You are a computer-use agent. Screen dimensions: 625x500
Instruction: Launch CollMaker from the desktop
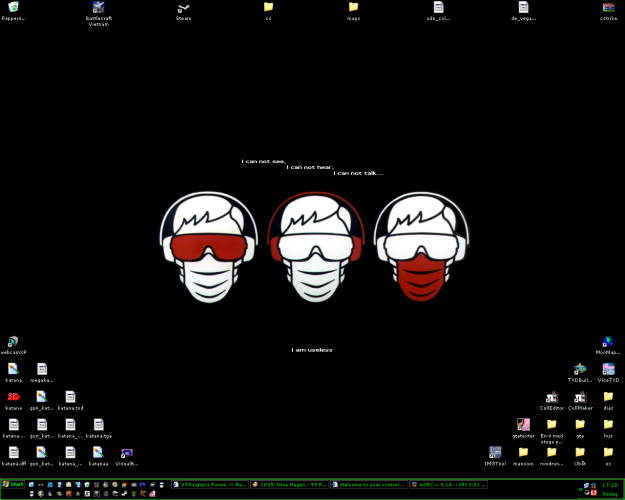[580, 397]
